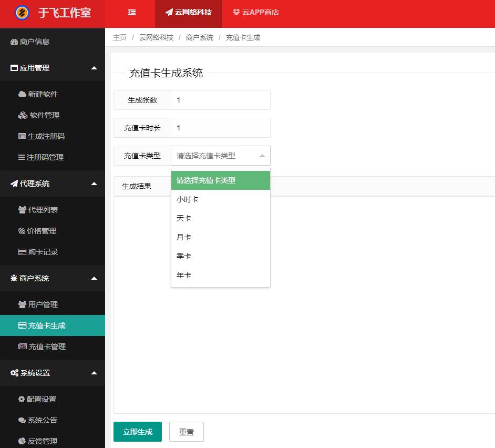Click the 立即生成 button
The width and height of the screenshot is (495, 448).
click(138, 432)
